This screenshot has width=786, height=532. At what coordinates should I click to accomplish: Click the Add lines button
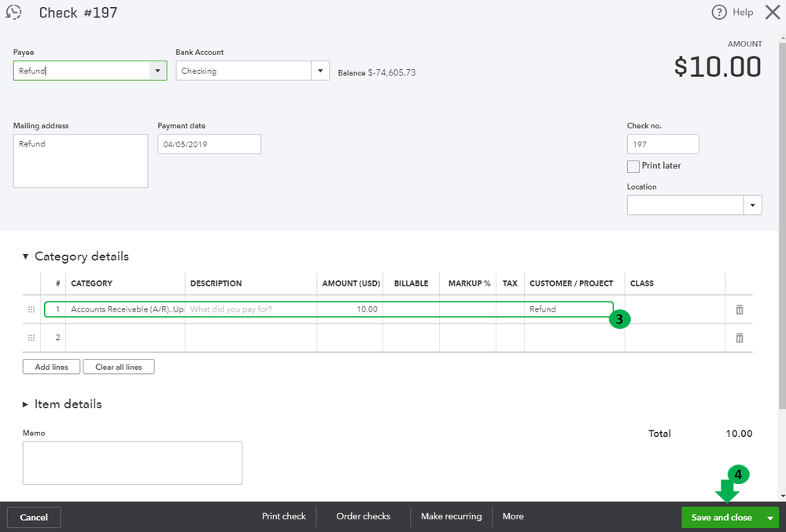pyautogui.click(x=52, y=367)
